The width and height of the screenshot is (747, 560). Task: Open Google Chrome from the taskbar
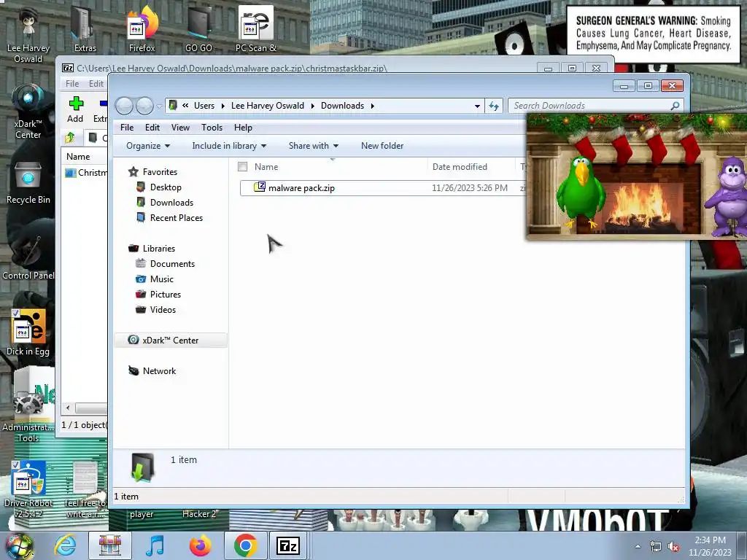click(x=245, y=545)
